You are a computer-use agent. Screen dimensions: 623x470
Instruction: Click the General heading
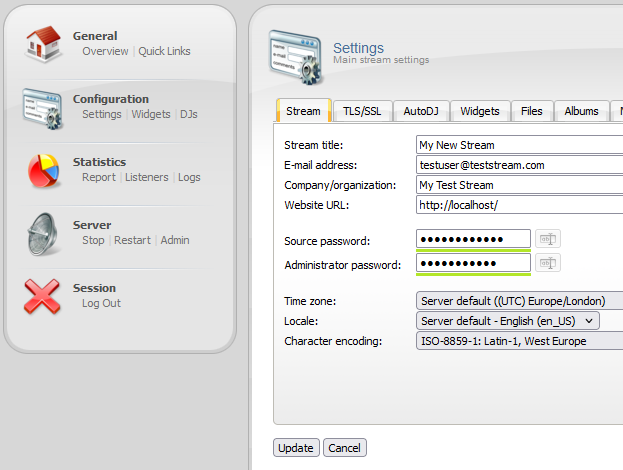point(95,36)
